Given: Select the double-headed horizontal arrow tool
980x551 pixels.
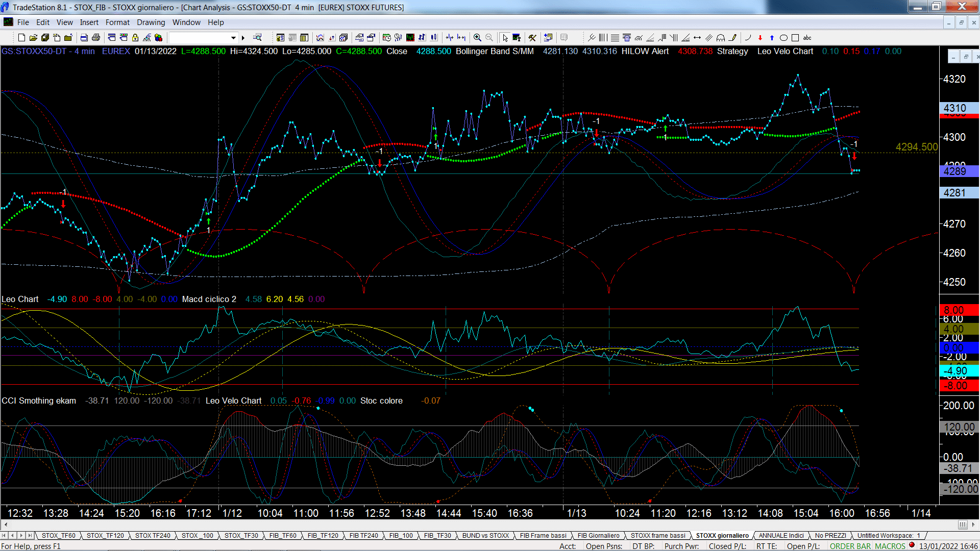Looking at the screenshot, I should click(697, 37).
